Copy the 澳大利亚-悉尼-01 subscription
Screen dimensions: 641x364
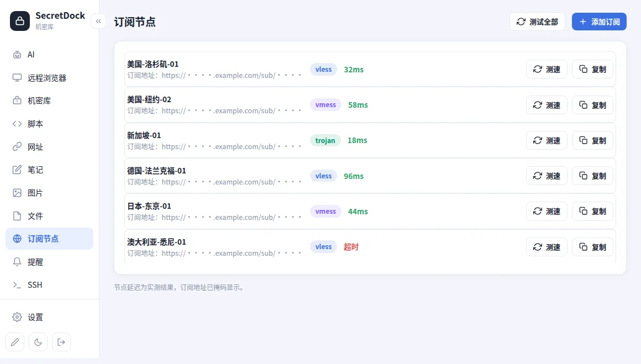(592, 247)
